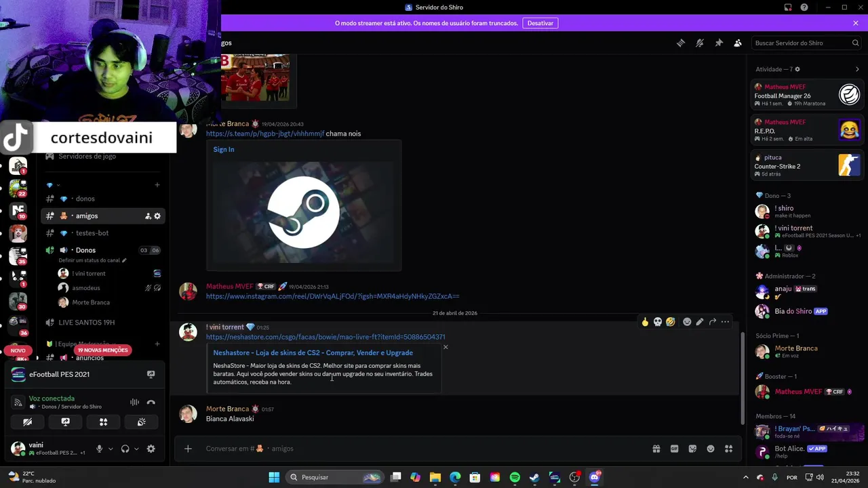Image resolution: width=868 pixels, height=488 pixels.
Task: Toggle the member list icon
Action: click(738, 43)
